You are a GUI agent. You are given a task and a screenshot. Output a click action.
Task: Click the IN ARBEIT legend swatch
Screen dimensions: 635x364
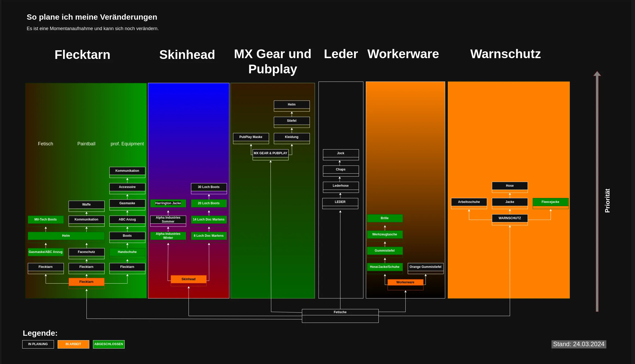point(73,344)
